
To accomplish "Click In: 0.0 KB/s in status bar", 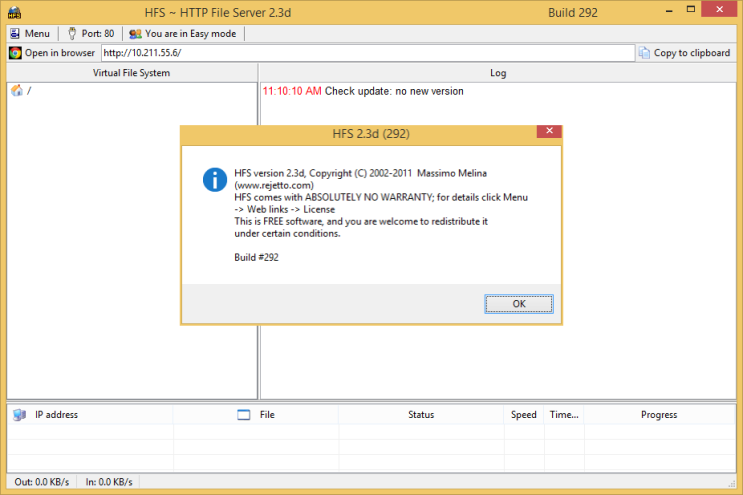I will [x=109, y=482].
